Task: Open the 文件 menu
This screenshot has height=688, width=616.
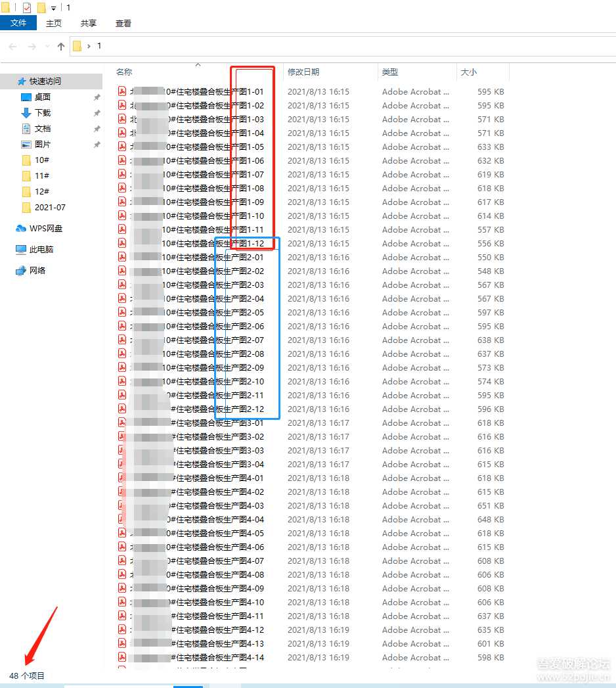Action: click(18, 22)
